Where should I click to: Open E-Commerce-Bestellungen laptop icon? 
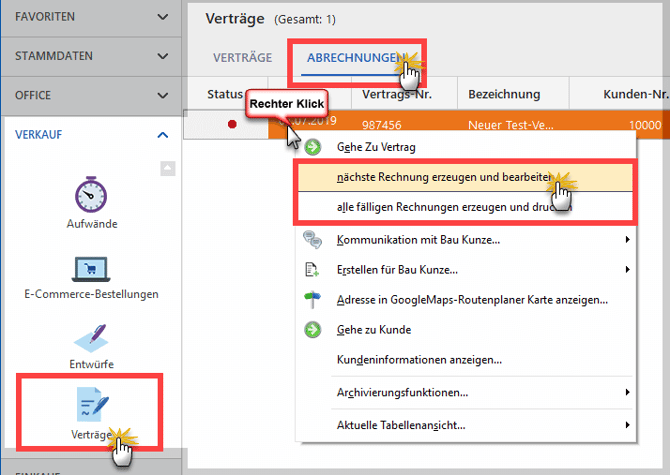(x=91, y=268)
